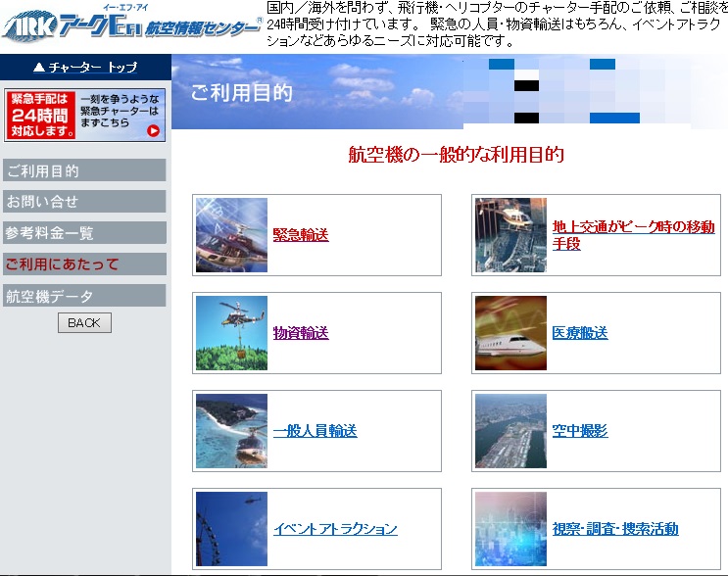Open 視察・調査・捜索活動 link
728x576 pixels.
point(615,529)
